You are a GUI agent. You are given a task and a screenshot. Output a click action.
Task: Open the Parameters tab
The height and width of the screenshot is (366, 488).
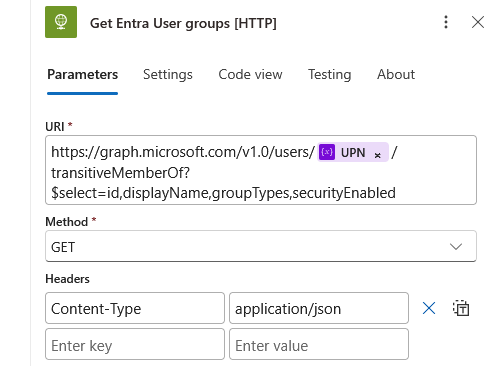click(82, 74)
